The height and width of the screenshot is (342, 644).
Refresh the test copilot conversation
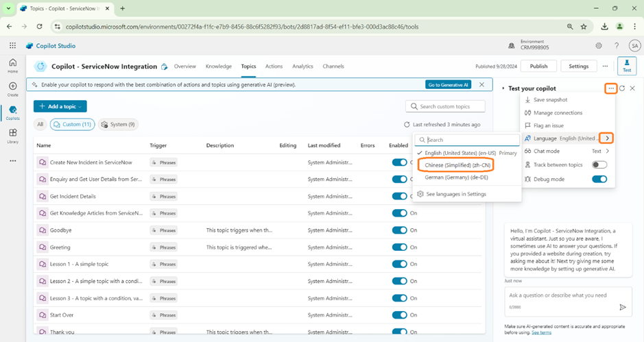621,88
